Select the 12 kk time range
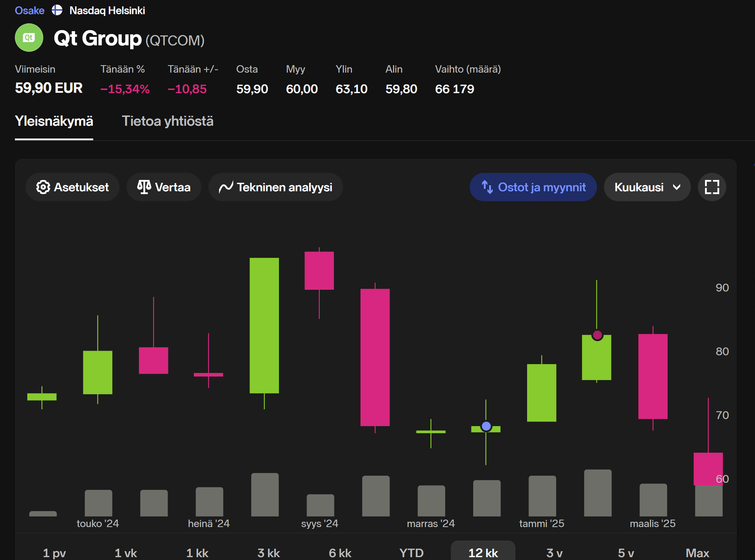The height and width of the screenshot is (560, 755). coord(483,552)
